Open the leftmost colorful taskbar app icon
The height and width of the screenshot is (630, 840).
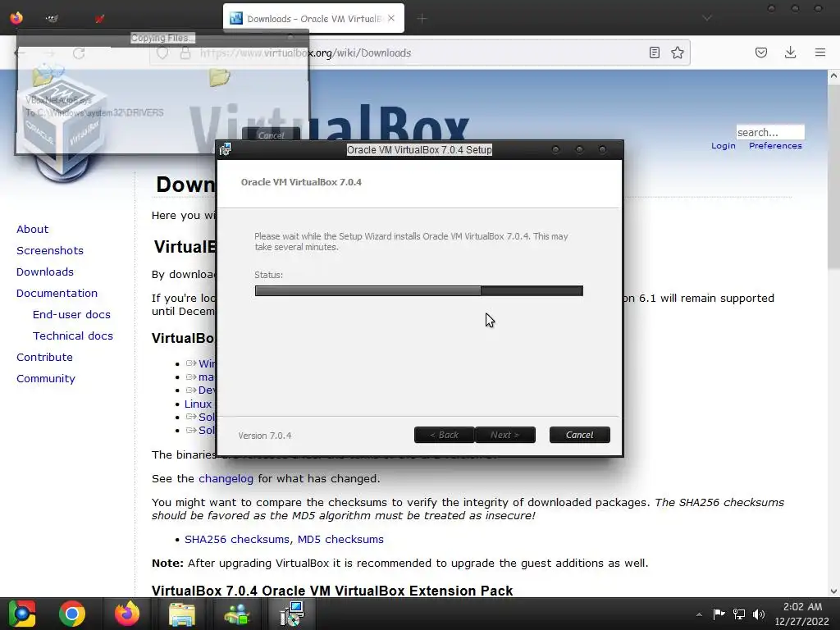[22, 614]
